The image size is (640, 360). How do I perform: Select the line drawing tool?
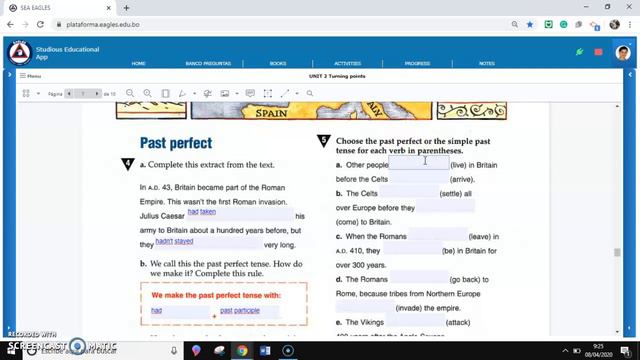click(x=285, y=93)
